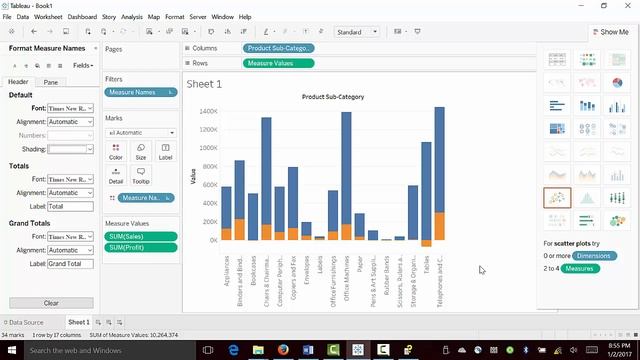
Task: Click the Undo back arrow in toolbar
Action: 34,31
